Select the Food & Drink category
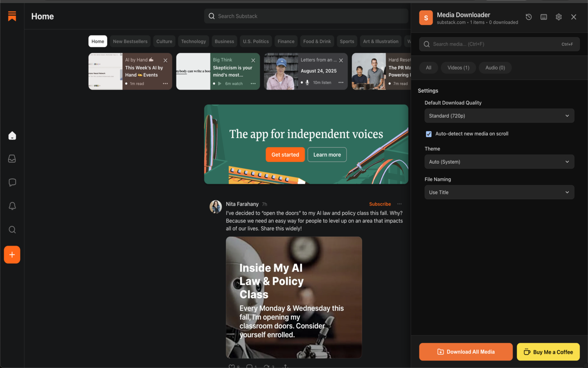The height and width of the screenshot is (368, 588). (317, 41)
